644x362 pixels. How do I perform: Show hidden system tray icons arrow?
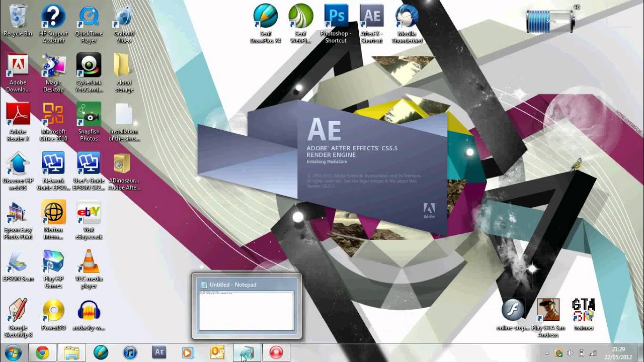(547, 353)
